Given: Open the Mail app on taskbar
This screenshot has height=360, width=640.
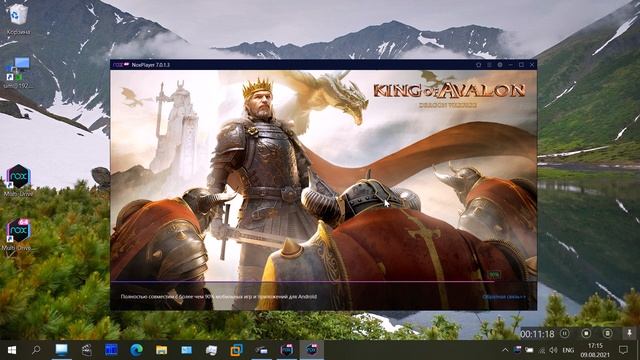Looking at the screenshot, I should 187,350.
